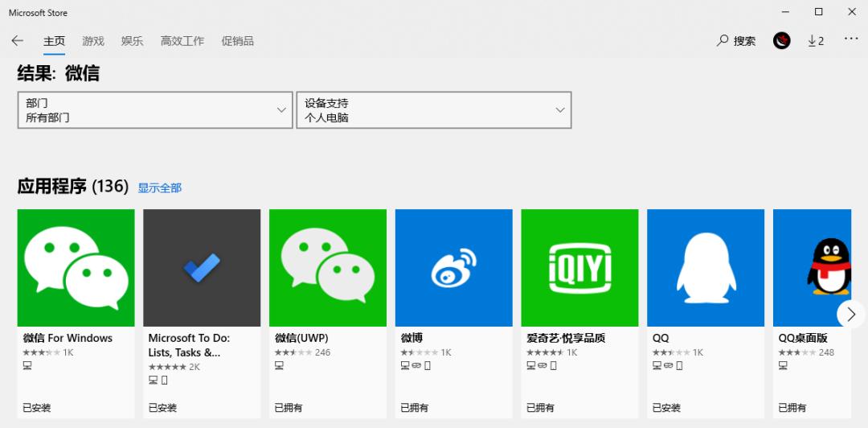Click device icons under 爱奇艺·悦享品质
The image size is (868, 428).
coord(542,365)
